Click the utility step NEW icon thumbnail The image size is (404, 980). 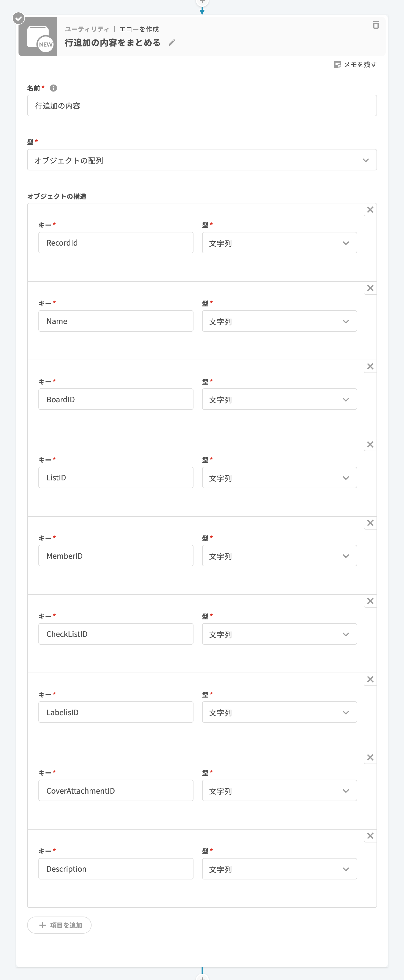tap(38, 36)
